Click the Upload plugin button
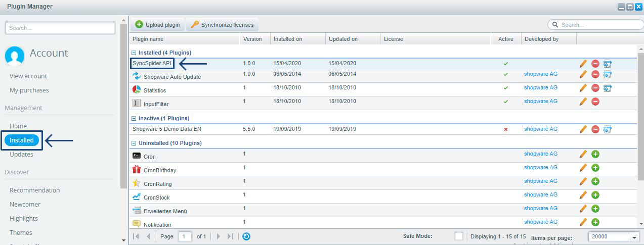 (157, 25)
